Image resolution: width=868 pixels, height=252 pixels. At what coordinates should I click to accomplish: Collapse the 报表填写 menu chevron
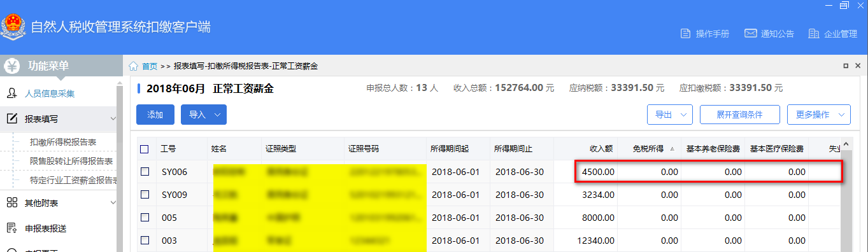click(113, 119)
